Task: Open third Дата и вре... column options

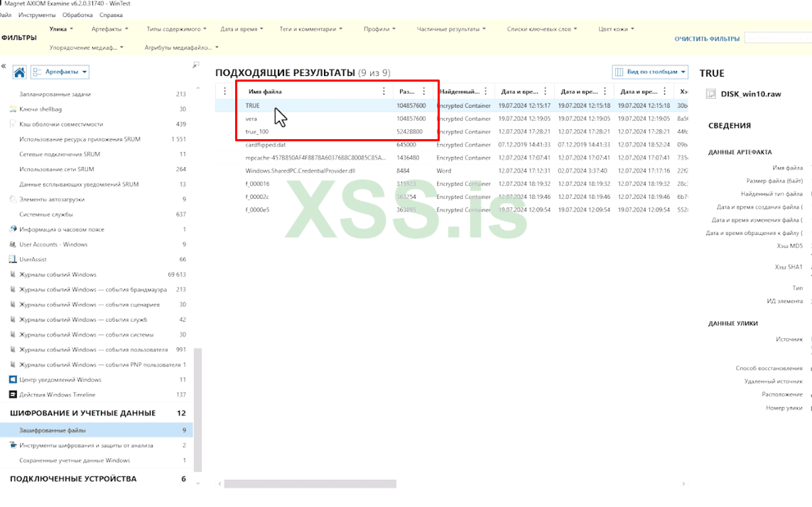Action: point(664,91)
